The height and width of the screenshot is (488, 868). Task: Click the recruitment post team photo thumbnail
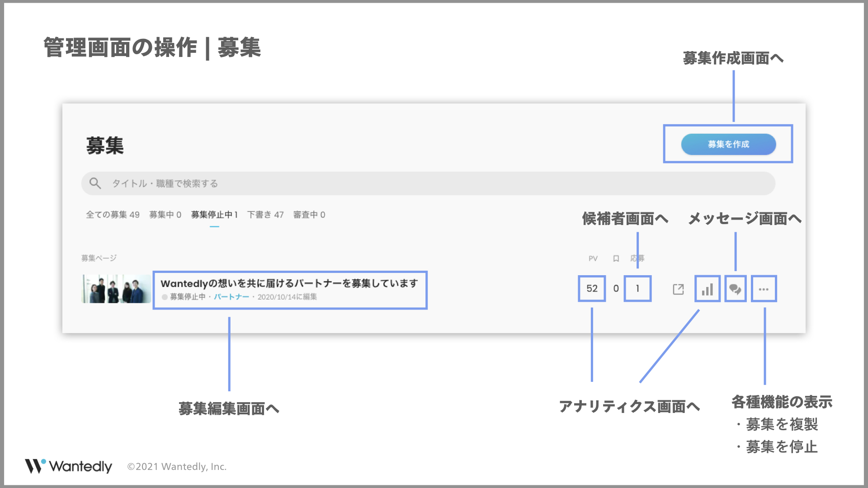tap(116, 289)
